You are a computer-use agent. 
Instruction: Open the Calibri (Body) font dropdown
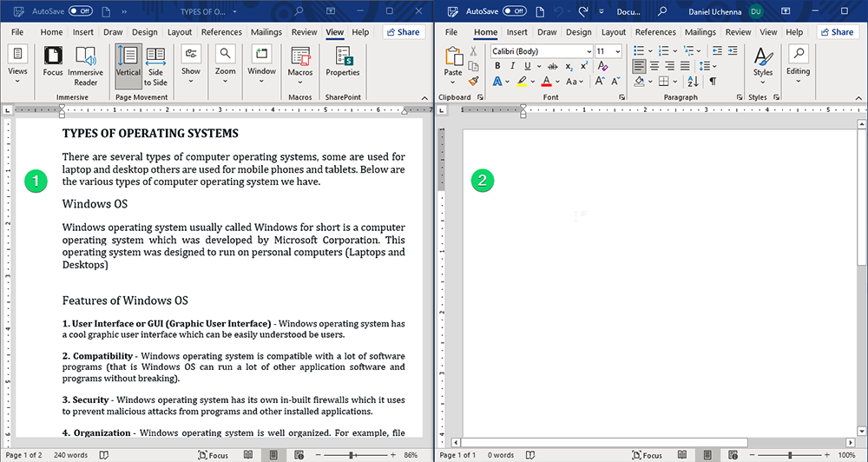588,51
